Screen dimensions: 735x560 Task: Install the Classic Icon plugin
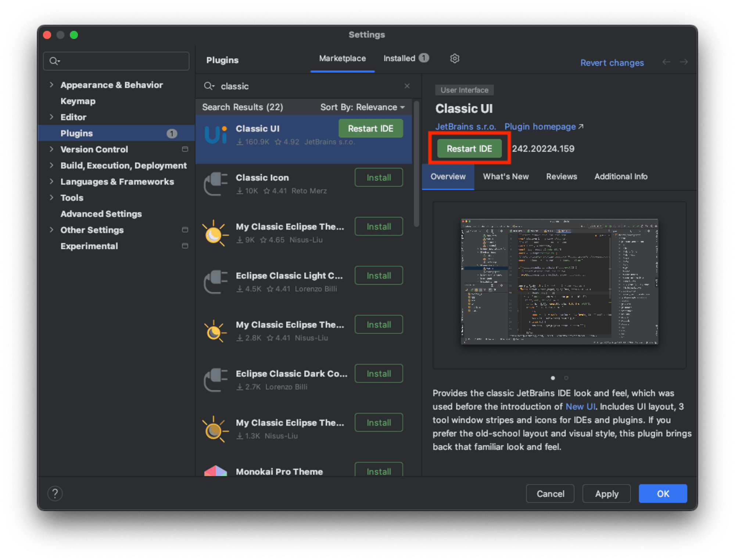tap(379, 178)
